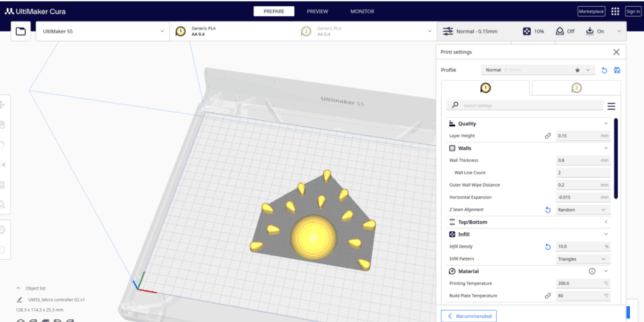This screenshot has width=644, height=322.
Task: Click the link icon beside Build Plate Temperature
Action: click(x=548, y=296)
